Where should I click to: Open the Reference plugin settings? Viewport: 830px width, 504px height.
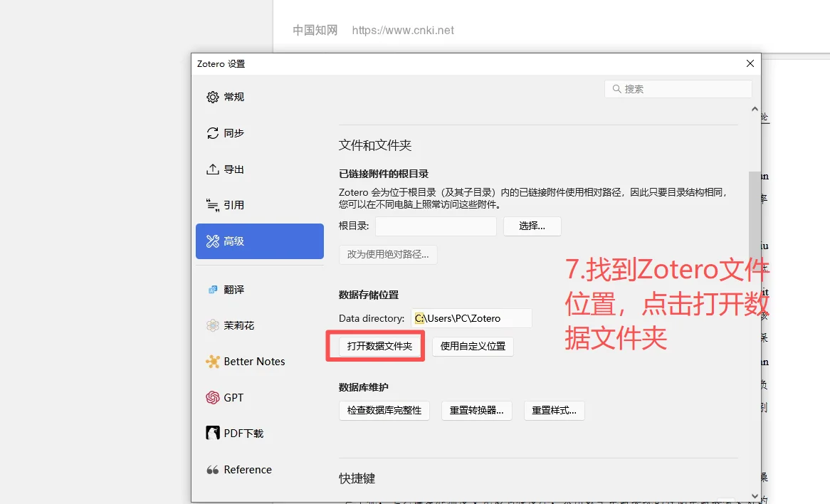pos(242,469)
